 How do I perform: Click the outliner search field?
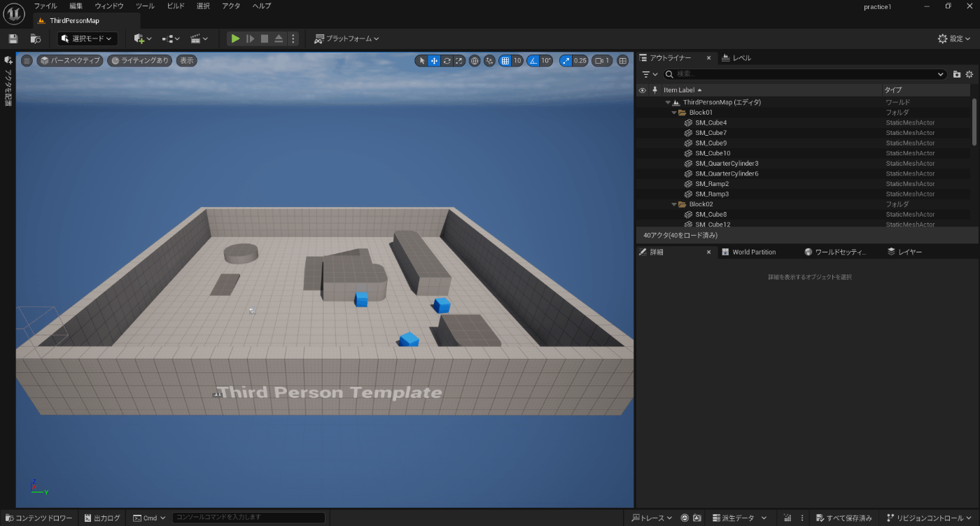805,74
